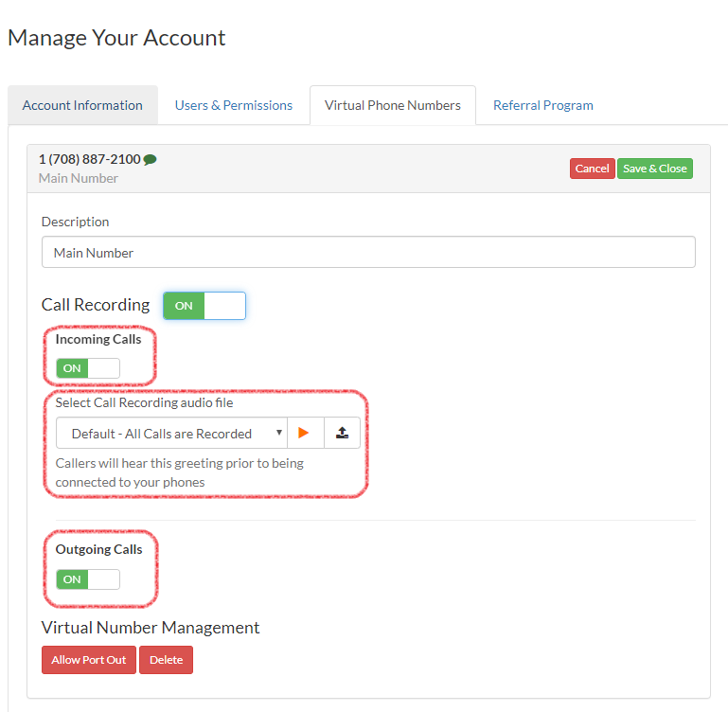Screen dimensions: 728x712
Task: Switch to the Account Information tab
Action: pos(82,105)
